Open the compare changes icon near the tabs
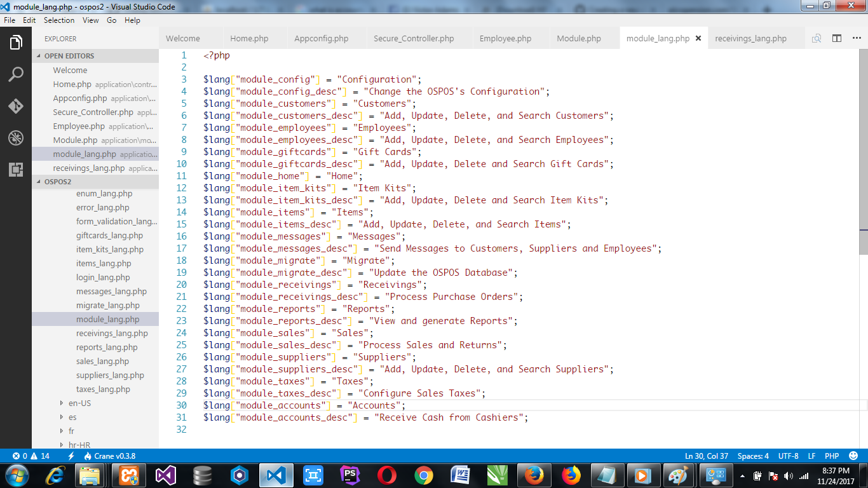Viewport: 868px width, 488px height. [817, 38]
